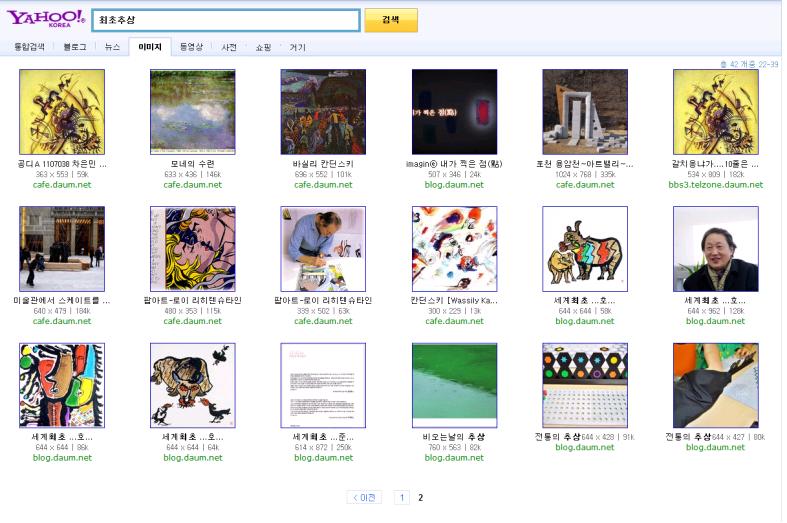
Task: Open the colorful abstract faces painting thumbnail
Action: tap(62, 385)
